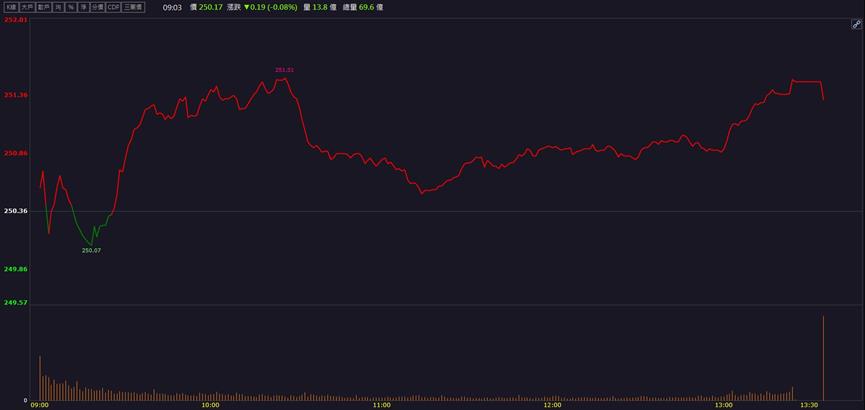Image resolution: width=865 pixels, height=410 pixels.
Task: Click the ▼0.19 (-0.08%) change value
Action: click(x=270, y=7)
